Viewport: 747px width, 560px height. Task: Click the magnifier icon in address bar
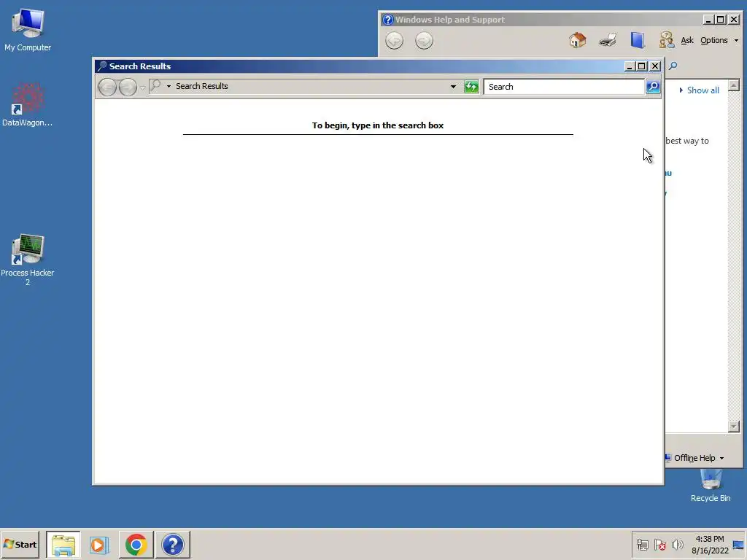click(x=155, y=86)
